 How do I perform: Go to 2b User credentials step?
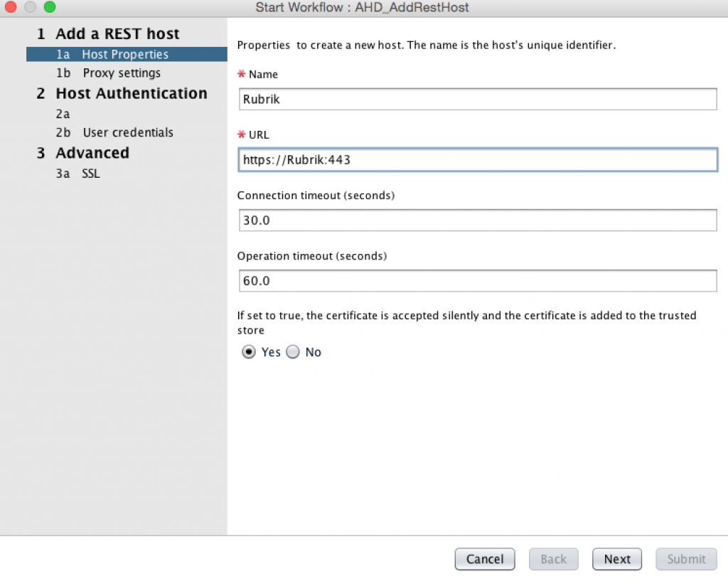click(127, 133)
